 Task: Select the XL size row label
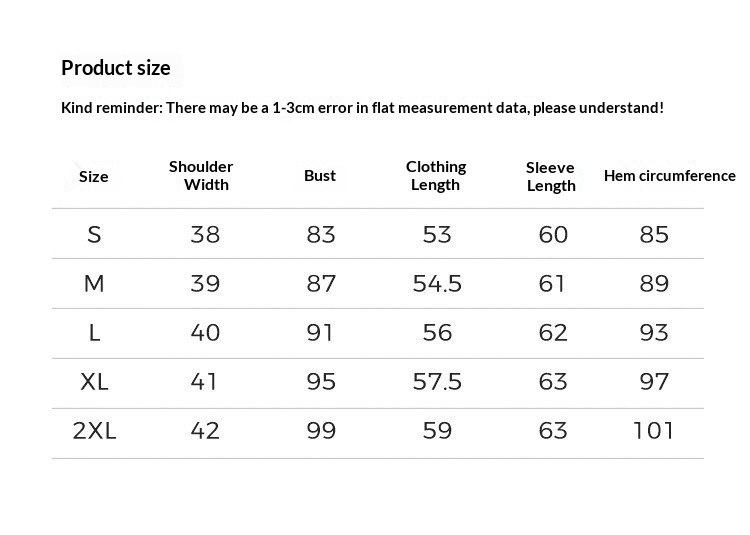click(x=94, y=382)
